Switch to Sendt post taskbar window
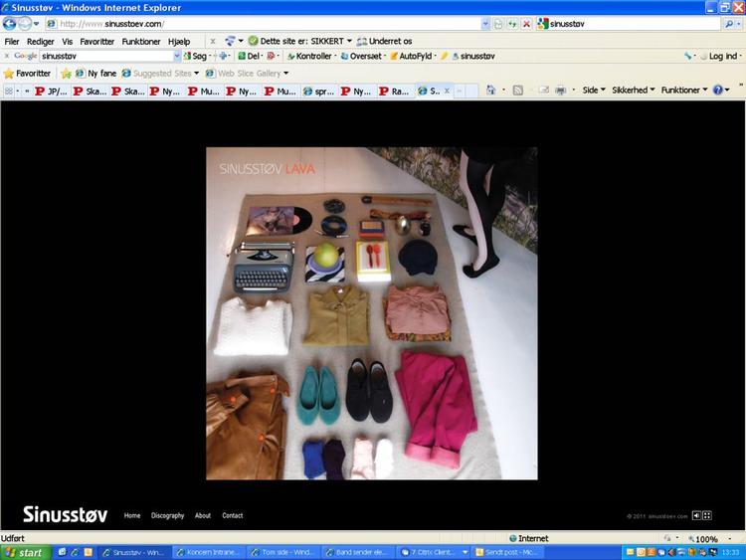This screenshot has width=746, height=560. point(508,552)
